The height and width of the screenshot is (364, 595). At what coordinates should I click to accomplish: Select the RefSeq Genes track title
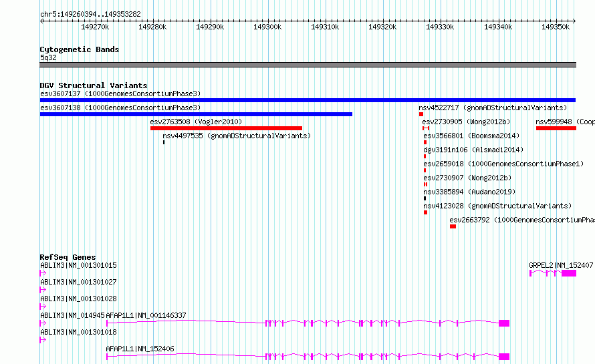[x=68, y=257]
